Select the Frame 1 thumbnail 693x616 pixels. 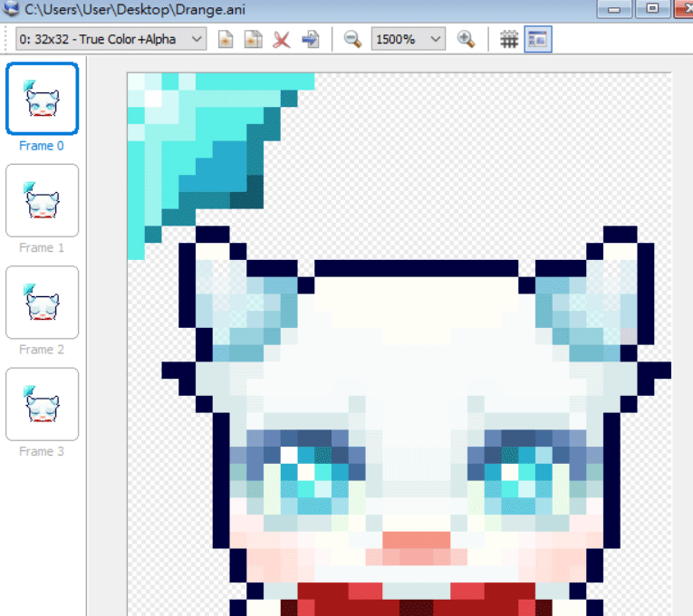coord(42,200)
